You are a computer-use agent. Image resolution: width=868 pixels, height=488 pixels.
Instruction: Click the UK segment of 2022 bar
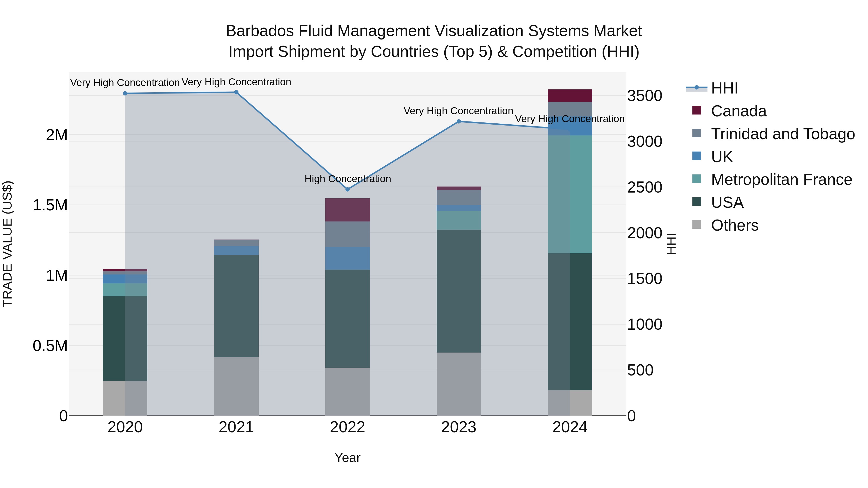(x=347, y=258)
